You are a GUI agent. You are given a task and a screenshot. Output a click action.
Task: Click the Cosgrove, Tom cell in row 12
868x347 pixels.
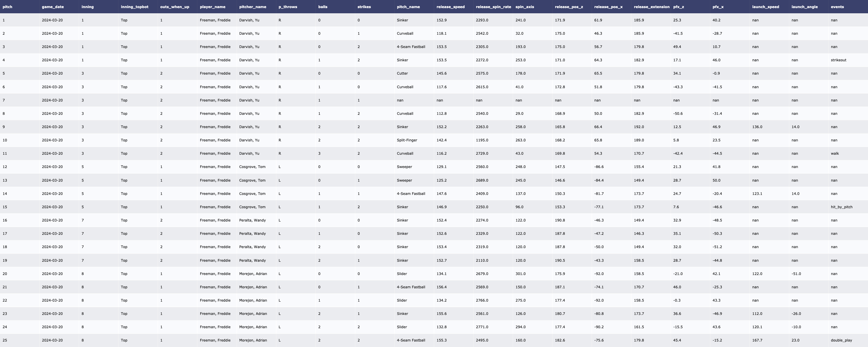click(252, 167)
